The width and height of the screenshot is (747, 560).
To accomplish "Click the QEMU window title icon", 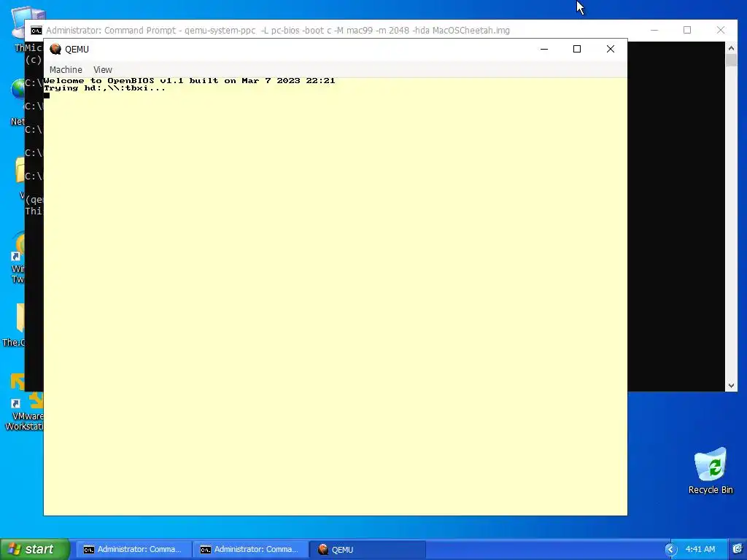I will tap(55, 49).
